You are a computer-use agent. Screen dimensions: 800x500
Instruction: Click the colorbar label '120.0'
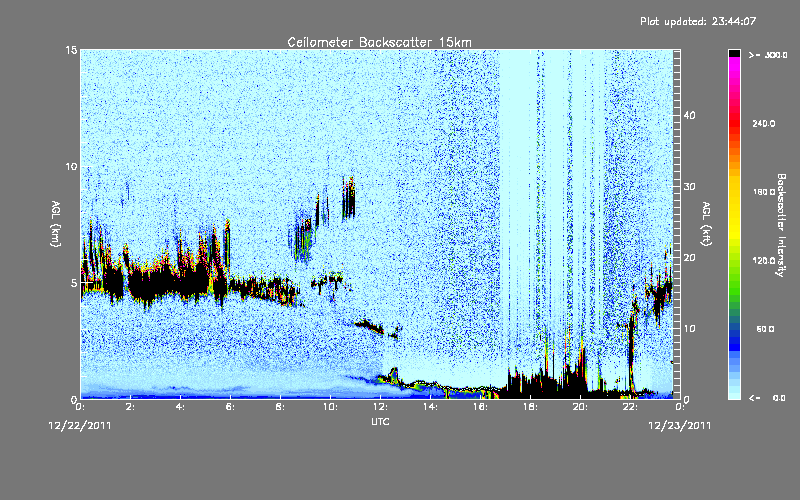pyautogui.click(x=764, y=261)
